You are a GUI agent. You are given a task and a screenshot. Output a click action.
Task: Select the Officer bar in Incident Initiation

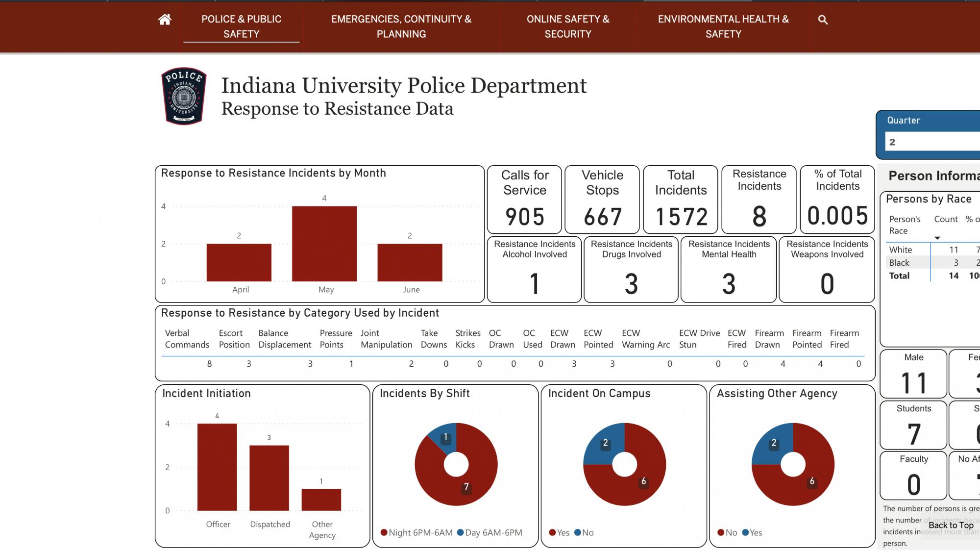217,467
